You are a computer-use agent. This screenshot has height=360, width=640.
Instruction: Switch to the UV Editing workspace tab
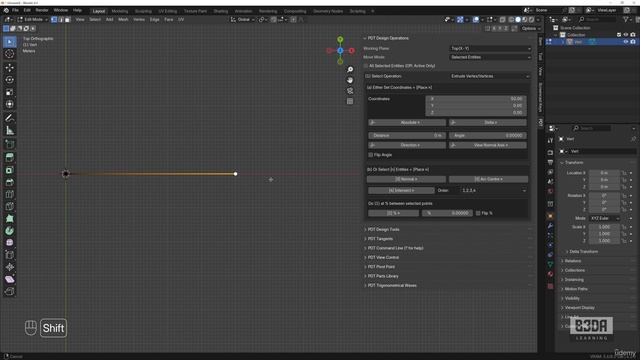(x=168, y=11)
